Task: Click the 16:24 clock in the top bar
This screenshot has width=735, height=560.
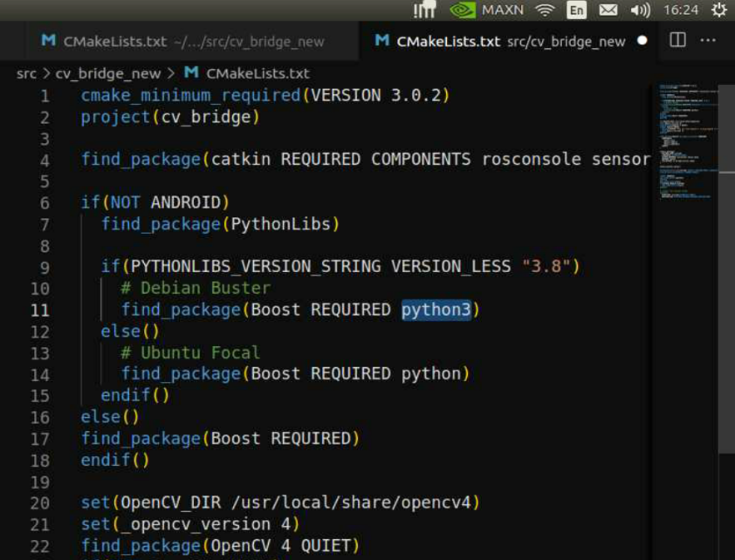Action: pos(681,10)
